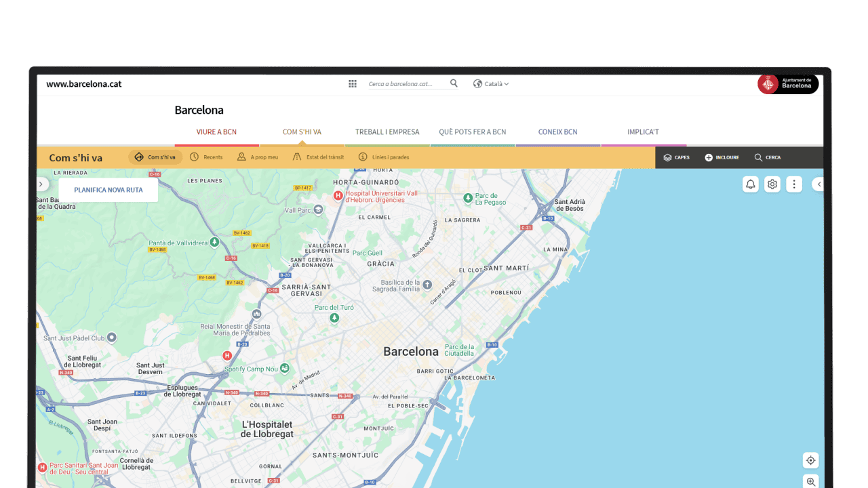
Task: Click the LA BARCELONETA label
Action: click(x=469, y=378)
